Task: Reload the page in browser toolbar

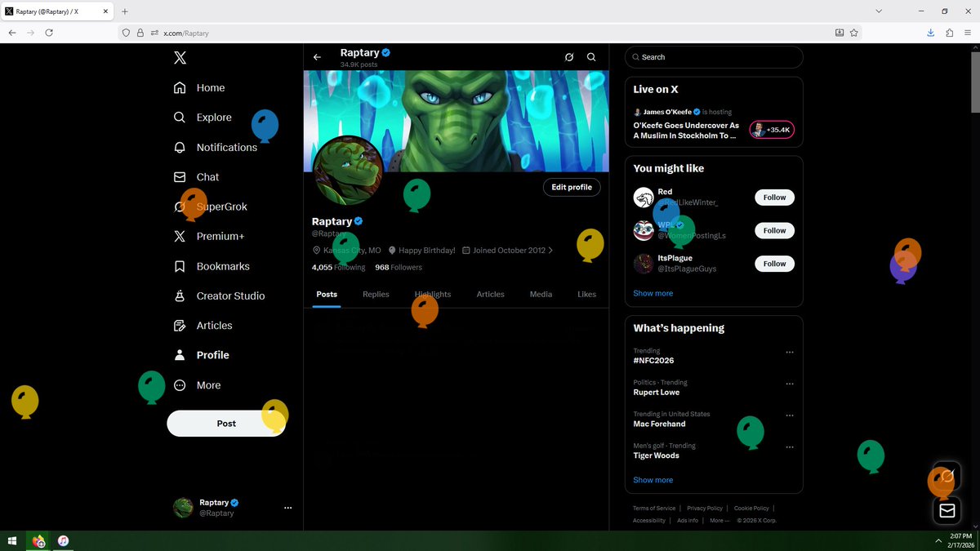Action: point(49,33)
